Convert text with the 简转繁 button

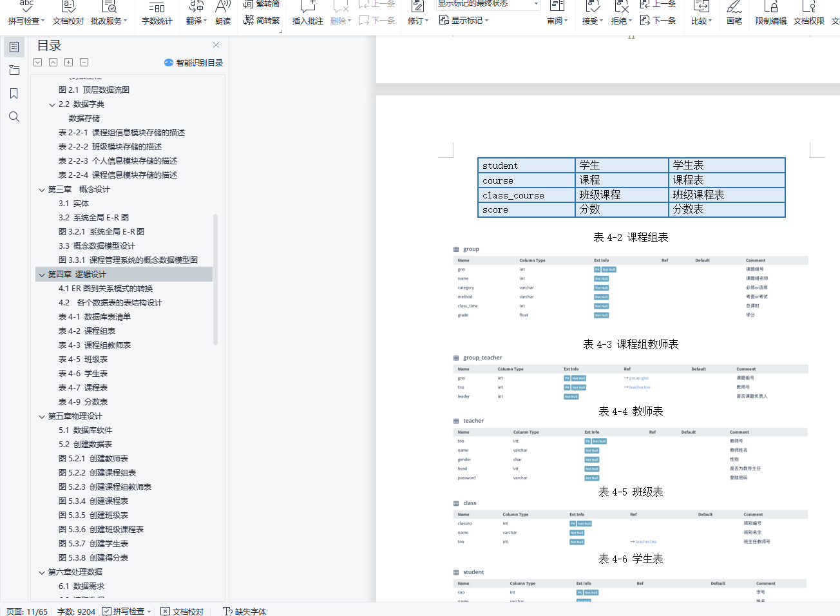(262, 21)
